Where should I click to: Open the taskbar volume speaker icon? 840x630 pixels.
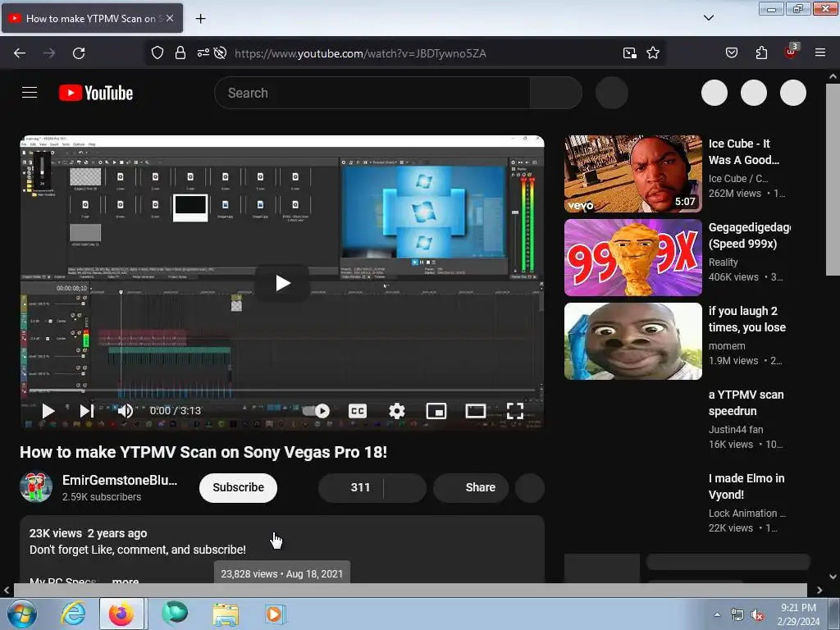[x=757, y=615]
